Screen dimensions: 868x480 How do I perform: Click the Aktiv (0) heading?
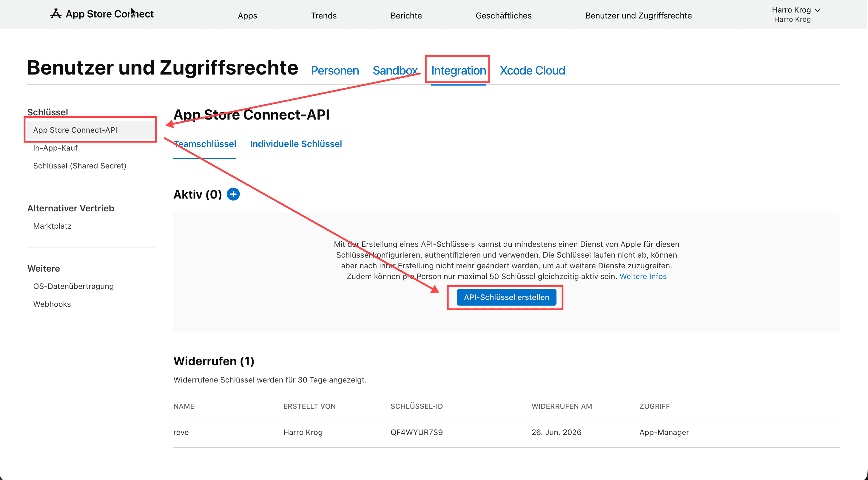198,195
